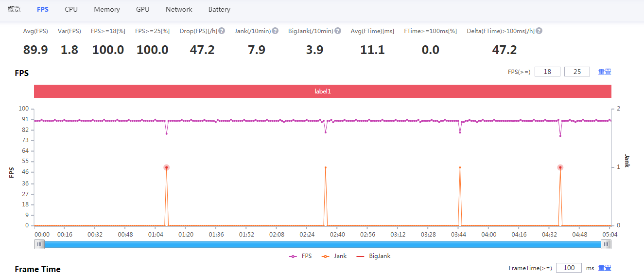This screenshot has height=276, width=644.
Task: Switch to the Memory tab
Action: tap(107, 9)
